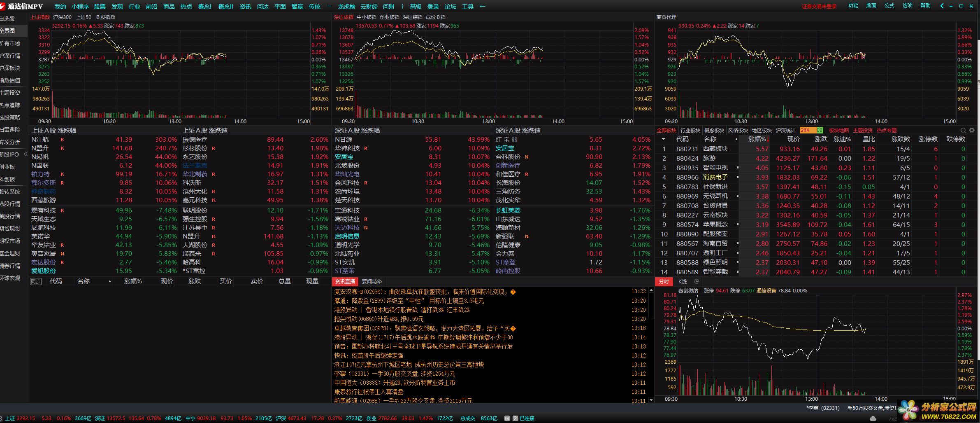Open the 热点专题 link
This screenshot has width=980, height=423.
coord(887,130)
